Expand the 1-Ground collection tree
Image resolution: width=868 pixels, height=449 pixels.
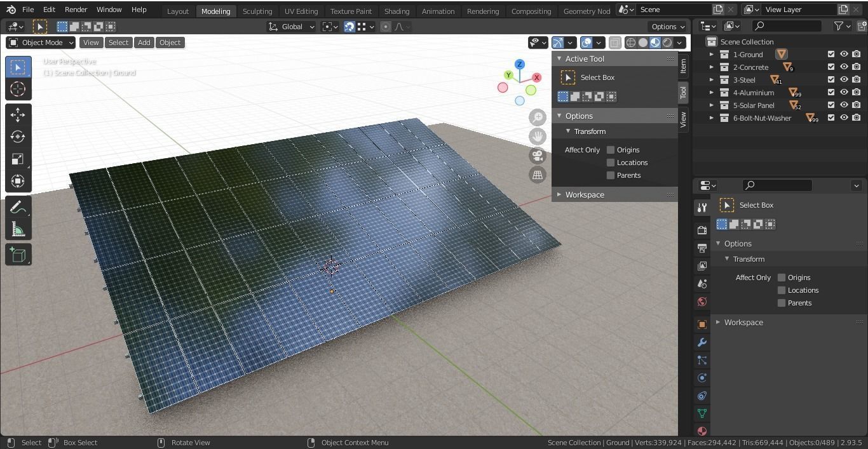712,55
